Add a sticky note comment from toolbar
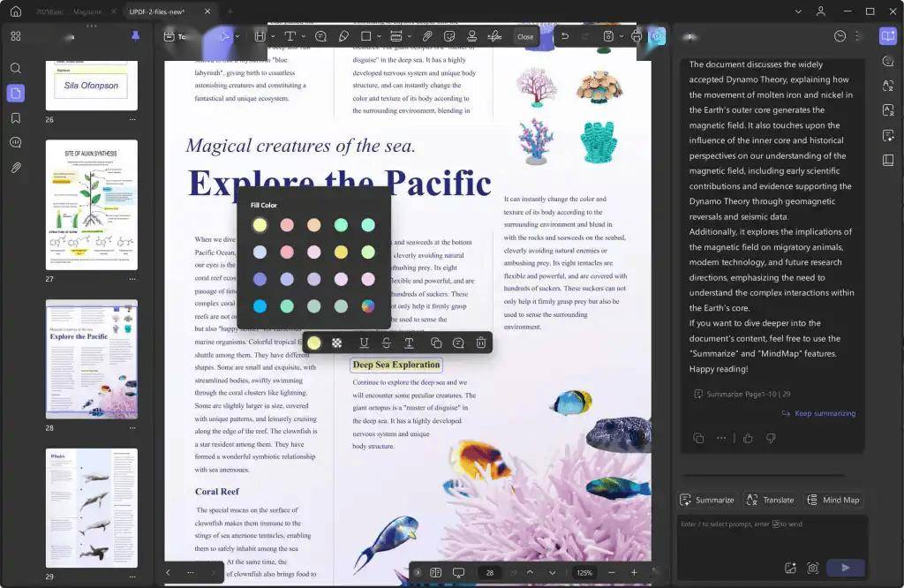Screen dimensions: 904x588 [320, 36]
